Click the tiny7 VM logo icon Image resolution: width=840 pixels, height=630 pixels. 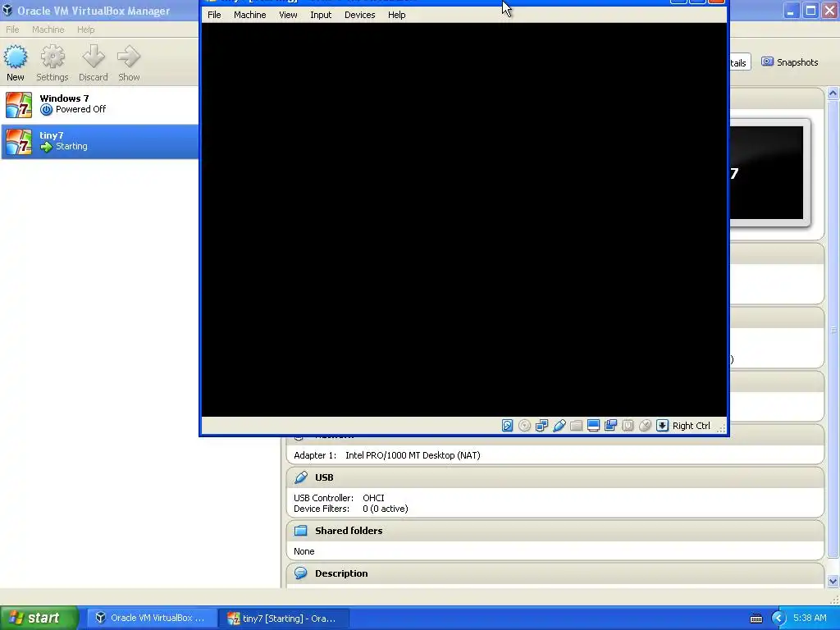click(19, 142)
